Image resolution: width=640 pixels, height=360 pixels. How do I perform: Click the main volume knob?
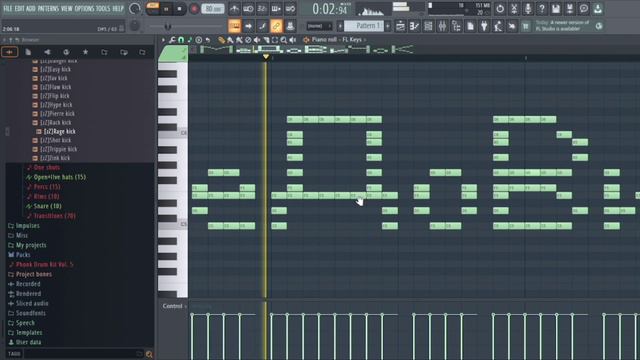tap(134, 9)
